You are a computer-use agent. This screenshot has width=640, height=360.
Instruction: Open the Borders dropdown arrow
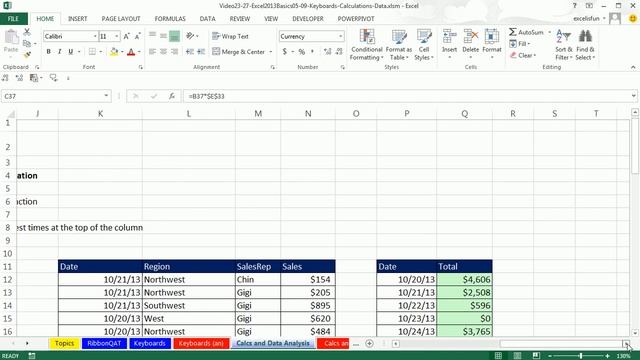[100, 52]
